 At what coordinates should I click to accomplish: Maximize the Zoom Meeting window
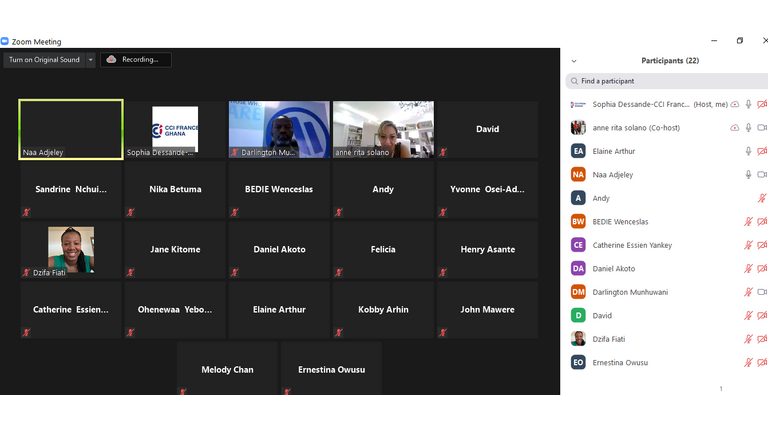tap(740, 41)
